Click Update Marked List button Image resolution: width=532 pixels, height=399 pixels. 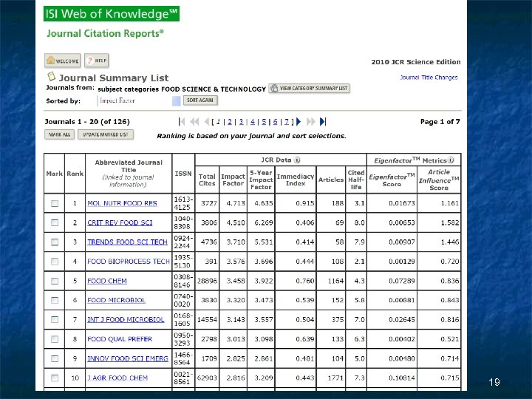(106, 134)
